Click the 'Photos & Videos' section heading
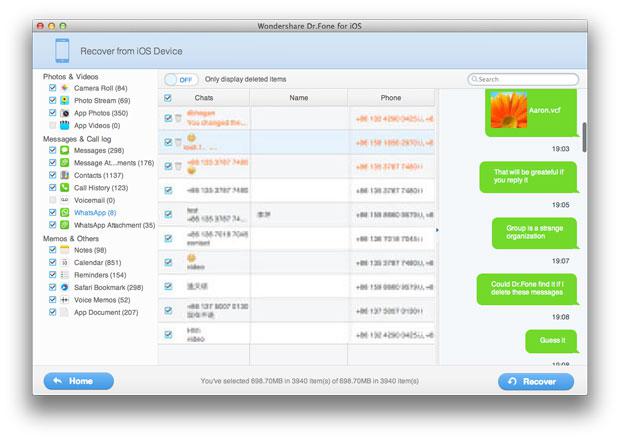The image size is (620, 440). click(x=70, y=76)
